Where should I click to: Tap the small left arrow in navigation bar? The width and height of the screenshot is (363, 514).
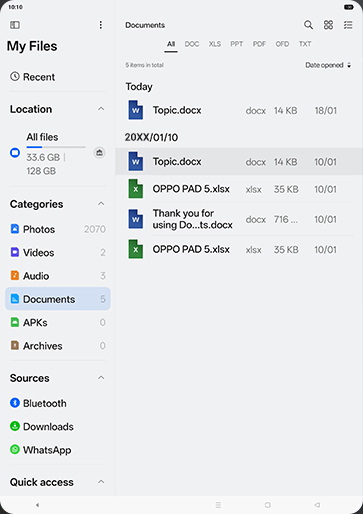(37, 505)
